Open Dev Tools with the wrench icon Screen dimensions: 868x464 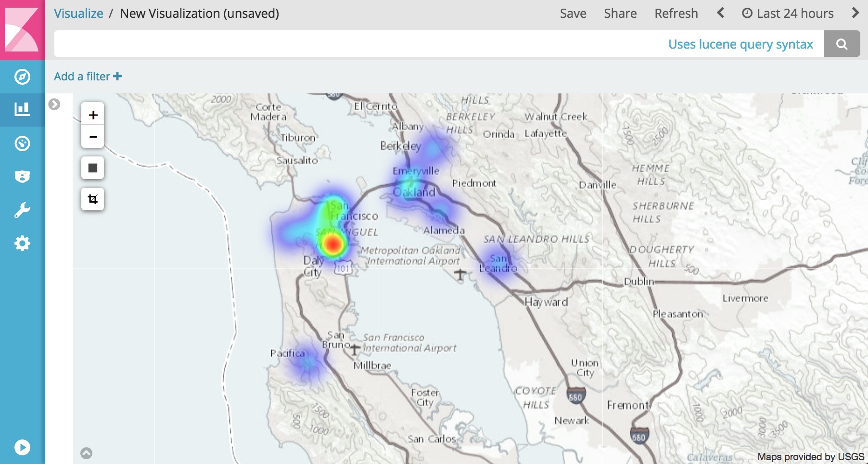21,209
